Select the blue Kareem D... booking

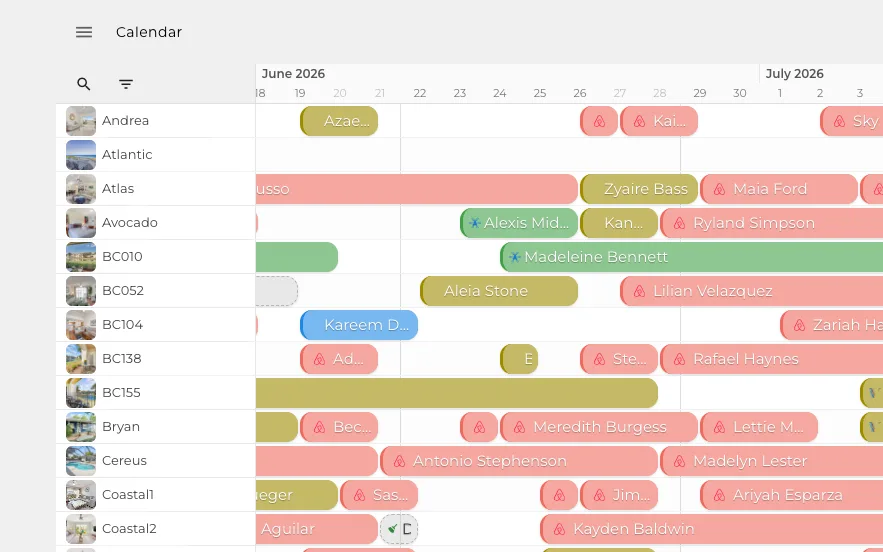(x=359, y=325)
